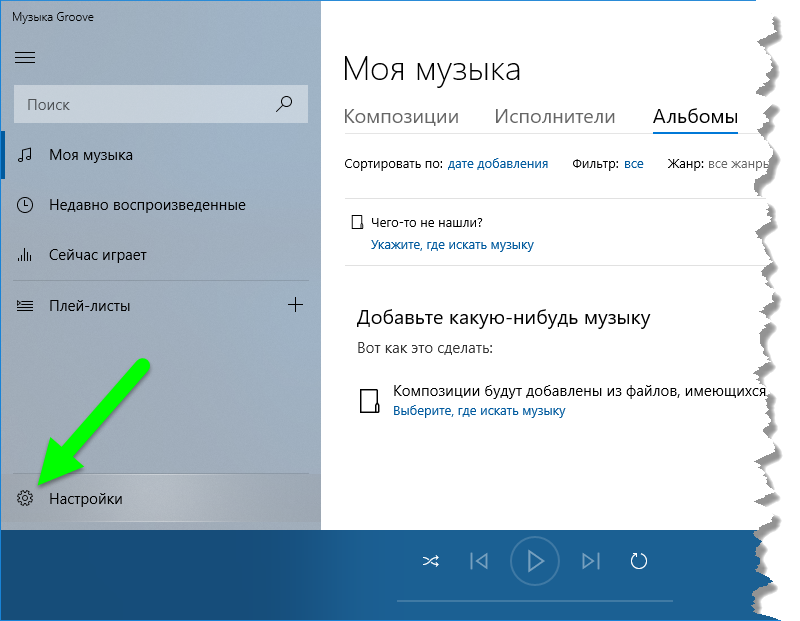Select the music note icon for Моя музыка

point(24,155)
